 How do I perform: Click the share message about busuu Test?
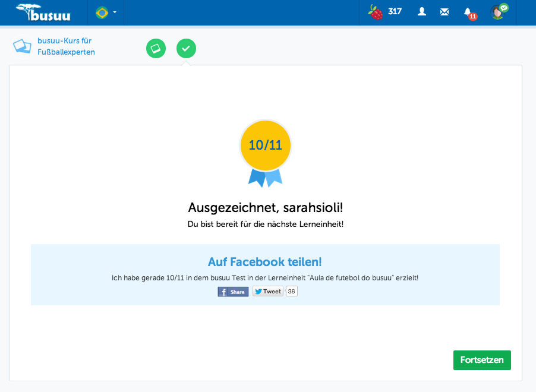265,278
